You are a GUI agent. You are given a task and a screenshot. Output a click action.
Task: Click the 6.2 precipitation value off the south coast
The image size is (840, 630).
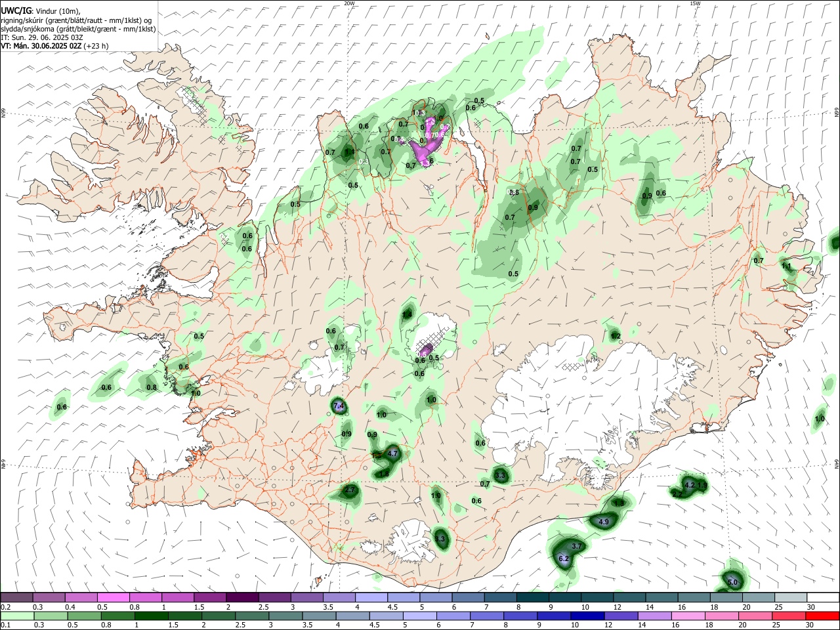click(563, 559)
